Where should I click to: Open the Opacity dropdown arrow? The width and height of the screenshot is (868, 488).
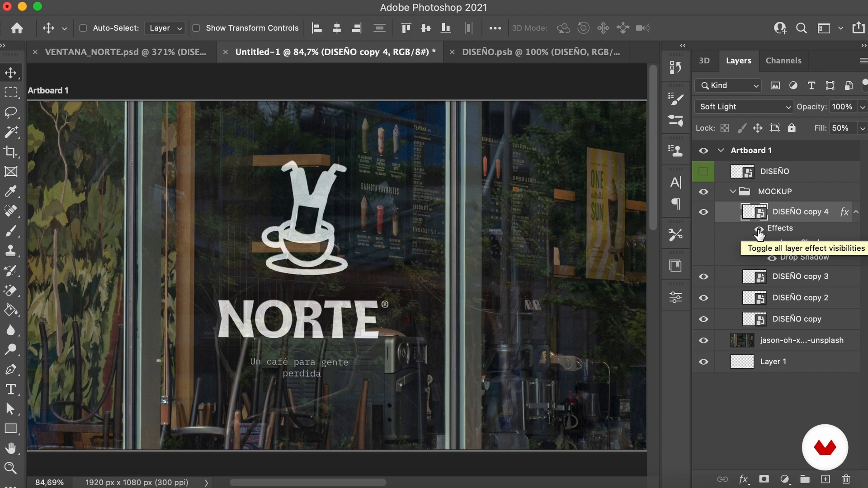(862, 107)
